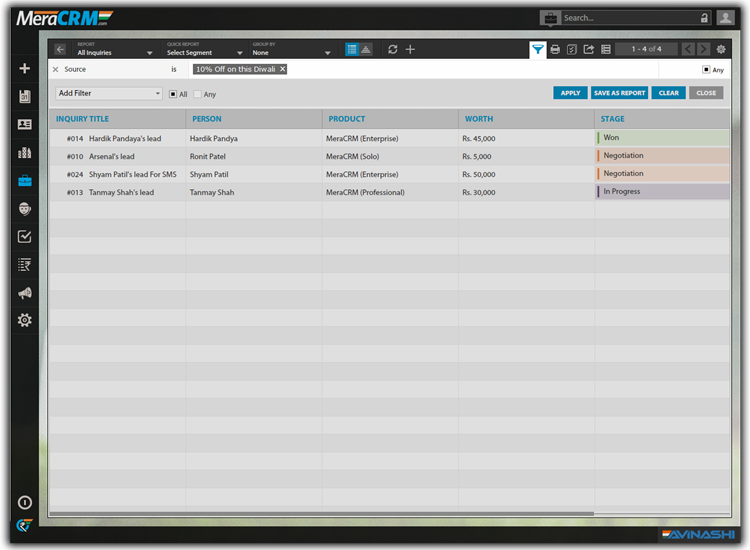Open the inquiries briefcase icon in sidebar
Viewport: 750px width, 550px height.
(24, 181)
